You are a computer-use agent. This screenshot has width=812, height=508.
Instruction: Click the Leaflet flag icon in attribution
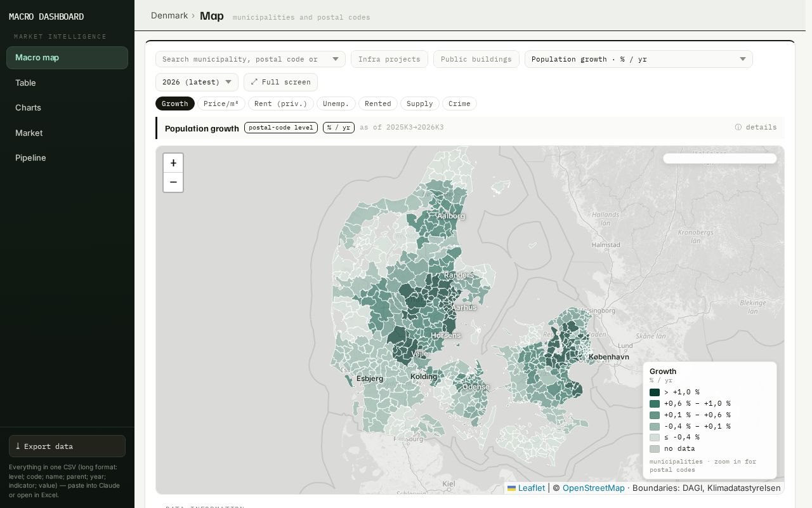click(511, 488)
